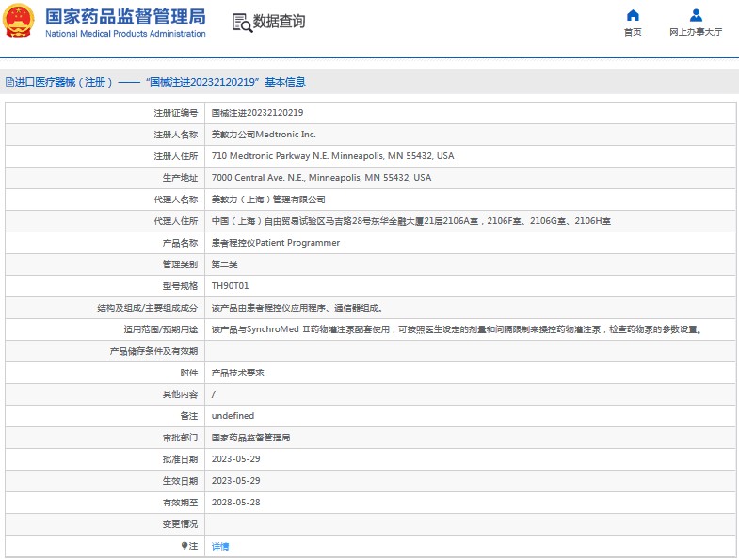The height and width of the screenshot is (560, 739).
Task: Go to 首页 navigation label
Action: pos(633,32)
